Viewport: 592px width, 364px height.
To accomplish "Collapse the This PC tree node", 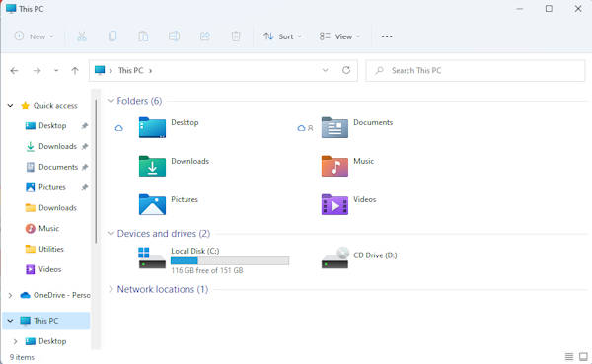I will [x=10, y=321].
